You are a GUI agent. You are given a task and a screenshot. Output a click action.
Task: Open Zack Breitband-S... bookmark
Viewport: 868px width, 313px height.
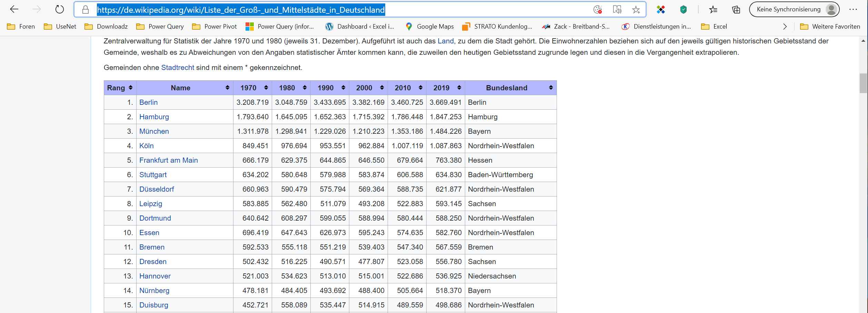576,27
